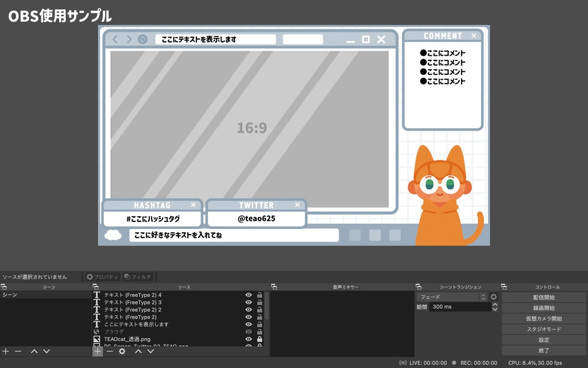Open the フェード transition dropdown

coord(452,297)
